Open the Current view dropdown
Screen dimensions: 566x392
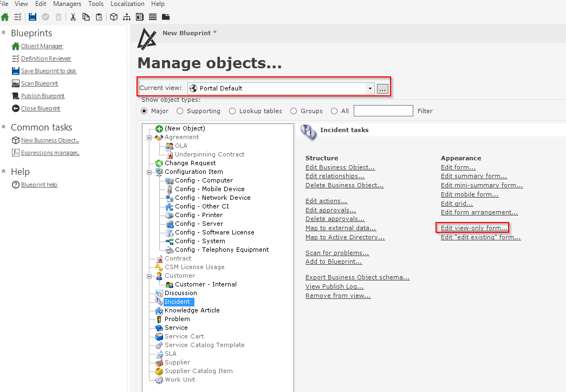(370, 87)
